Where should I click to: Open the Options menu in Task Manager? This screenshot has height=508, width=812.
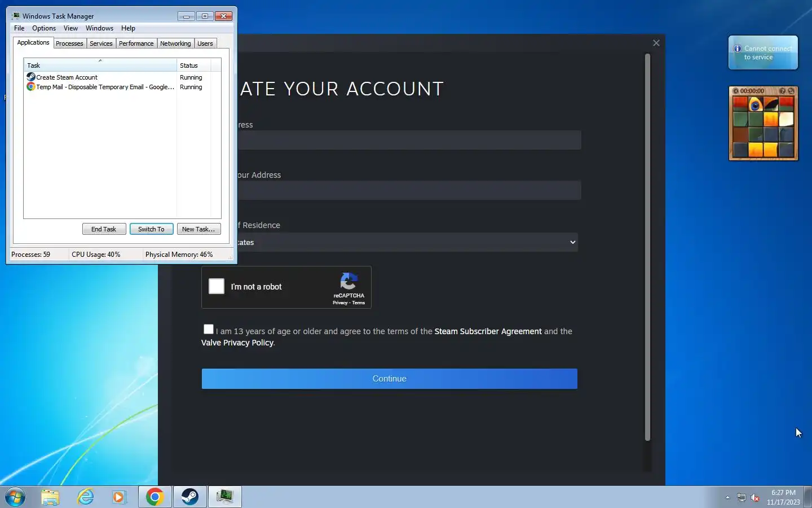44,28
